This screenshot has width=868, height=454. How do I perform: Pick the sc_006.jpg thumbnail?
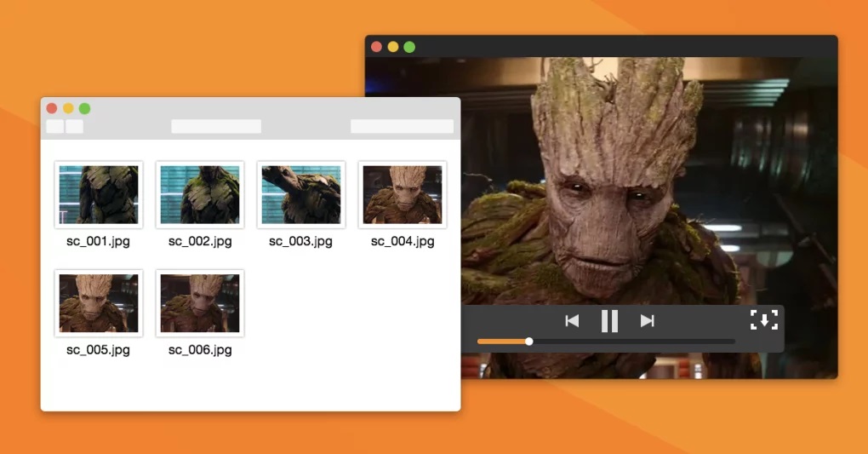click(200, 303)
